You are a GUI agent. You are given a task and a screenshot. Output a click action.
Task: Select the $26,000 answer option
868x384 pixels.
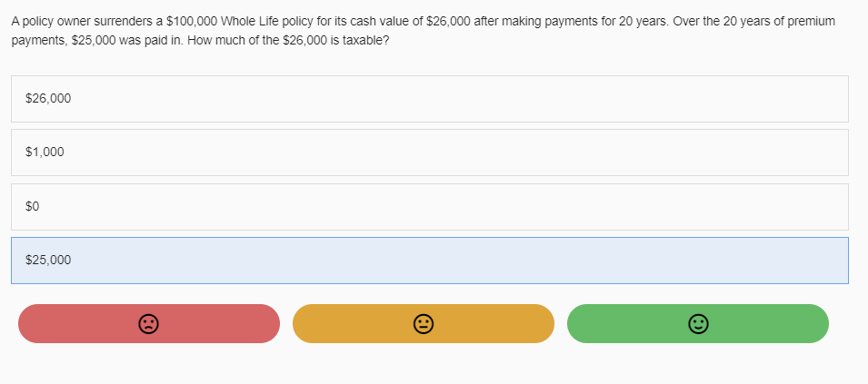[429, 99]
